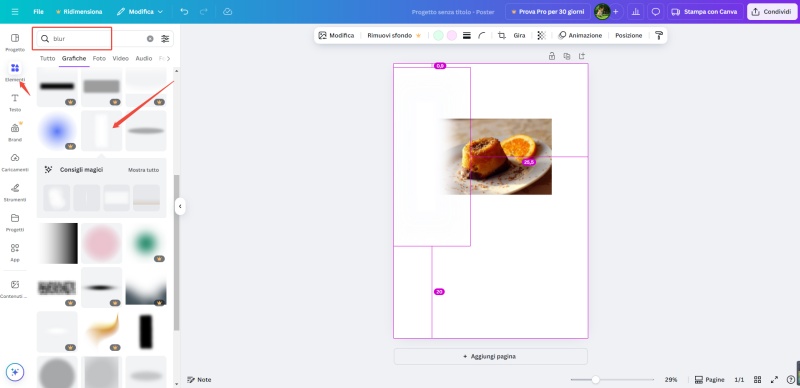
Task: Click Aggiungi pagina
Action: pos(490,356)
